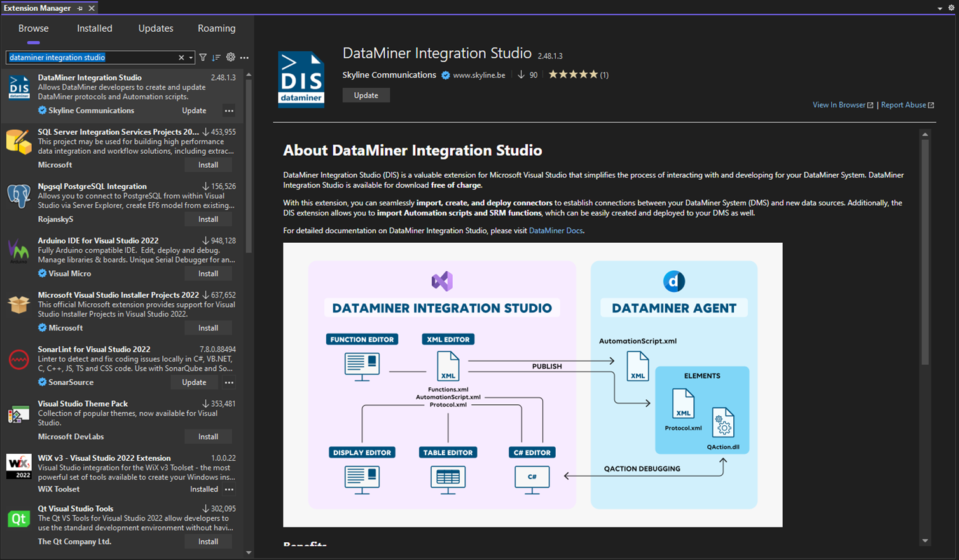Click the Skyline Communications publisher in list
Image resolution: width=959 pixels, height=560 pixels.
[x=92, y=111]
